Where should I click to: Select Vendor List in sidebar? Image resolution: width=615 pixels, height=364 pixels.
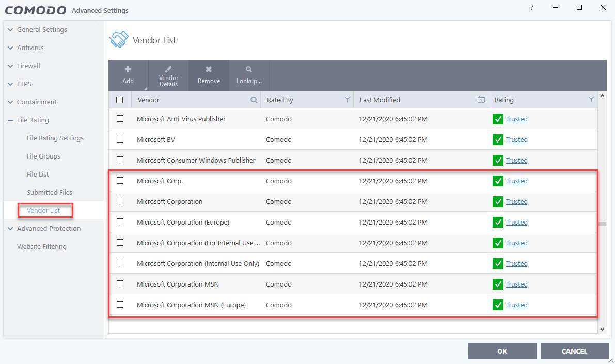(x=43, y=210)
